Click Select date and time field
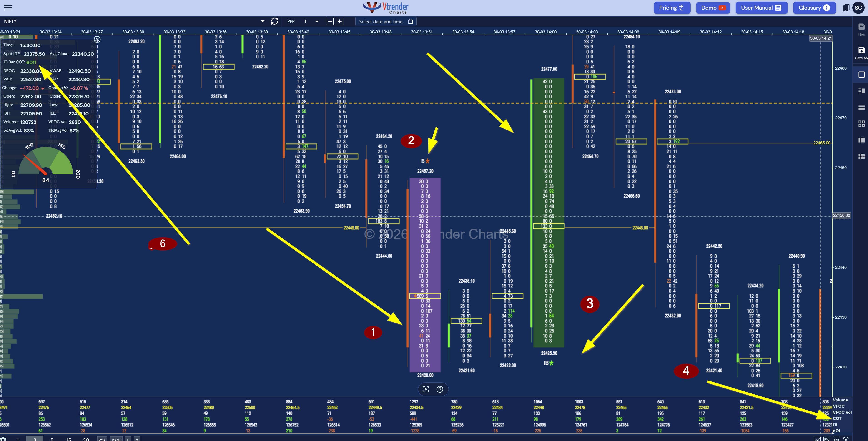Viewport: 868px width, 441px height. 386,22
